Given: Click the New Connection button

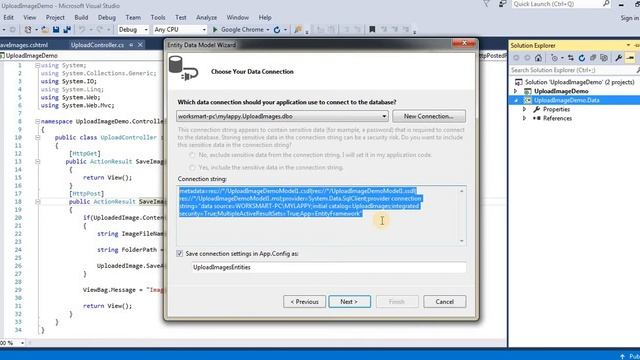Looking at the screenshot, I should pyautogui.click(x=429, y=116).
